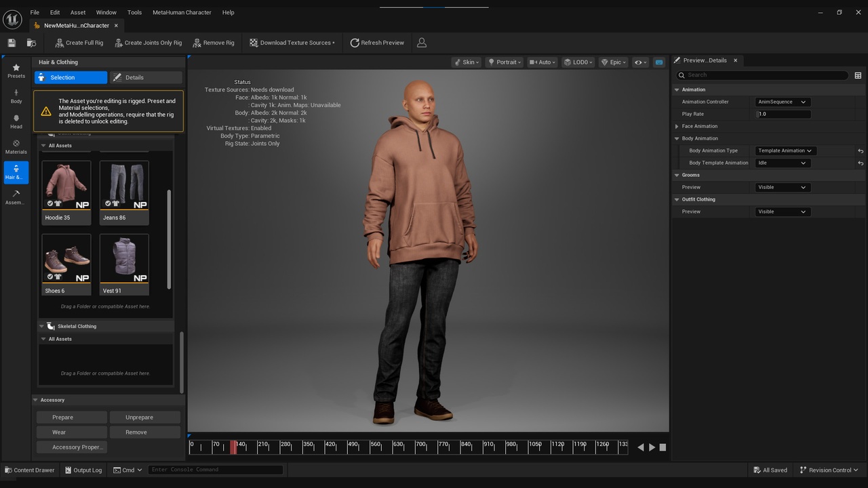The height and width of the screenshot is (488, 868).
Task: Reset Body Template Animation to default
Action: coord(861,163)
